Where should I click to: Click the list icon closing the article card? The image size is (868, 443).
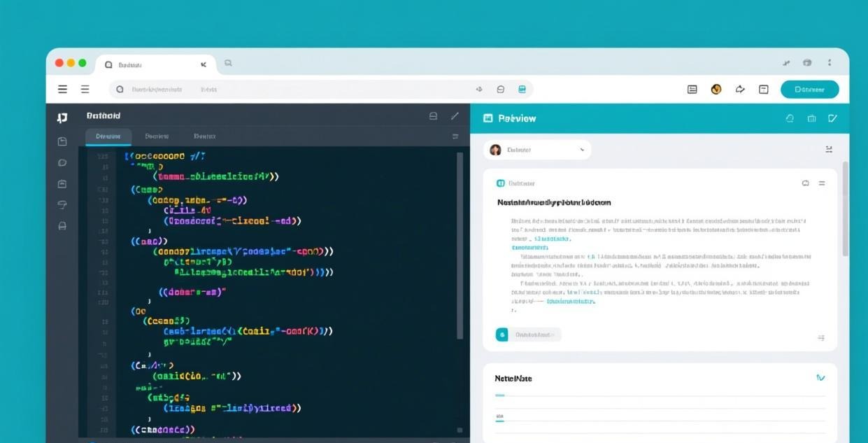click(821, 337)
